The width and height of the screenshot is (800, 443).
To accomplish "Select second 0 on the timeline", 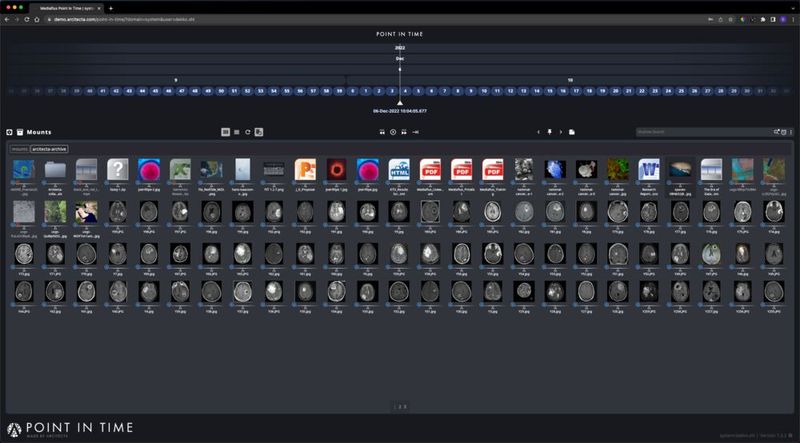I will [353, 91].
